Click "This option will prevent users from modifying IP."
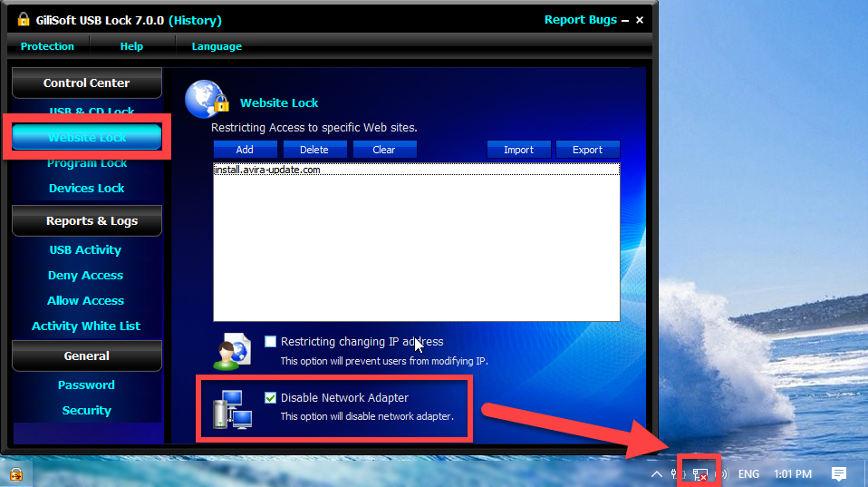The image size is (868, 487). coord(384,361)
